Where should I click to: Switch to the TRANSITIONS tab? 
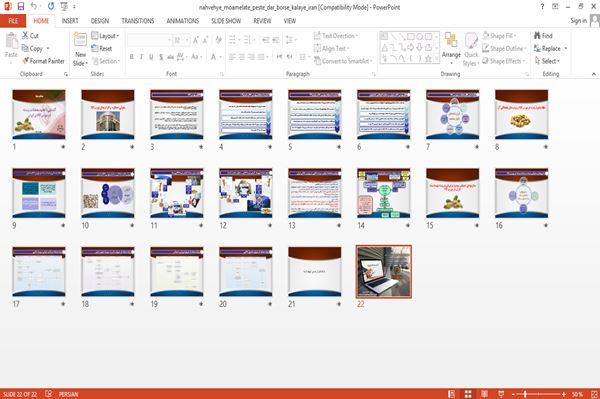coord(138,21)
